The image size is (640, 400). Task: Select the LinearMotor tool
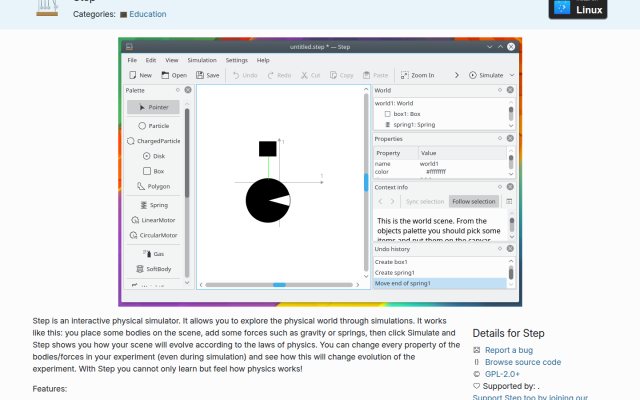[153, 220]
